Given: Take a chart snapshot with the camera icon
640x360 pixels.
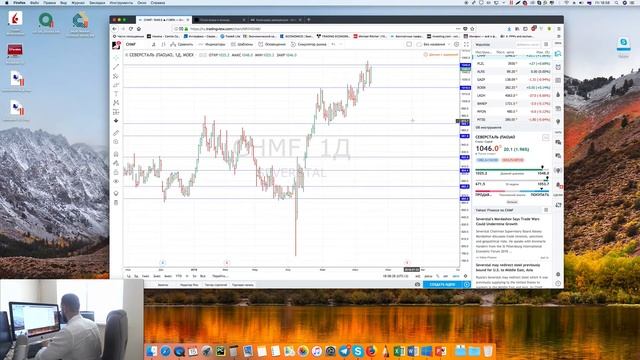Looking at the screenshot, I should [x=417, y=284].
